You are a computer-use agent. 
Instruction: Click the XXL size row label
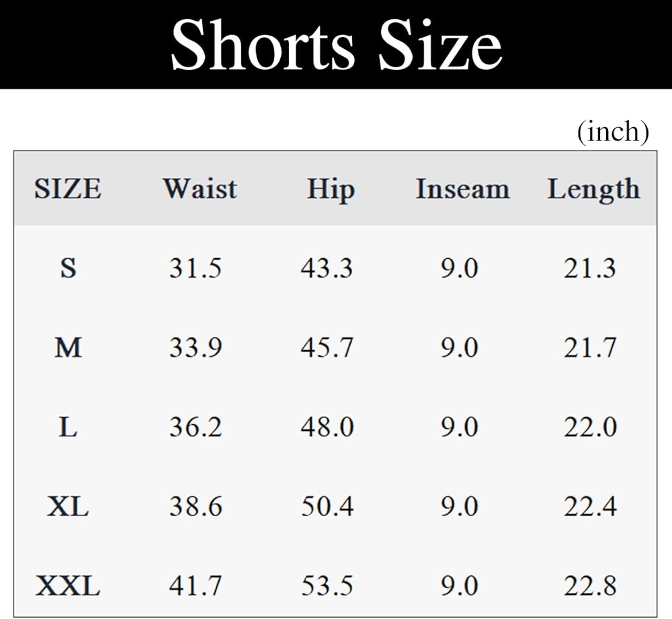(68, 586)
